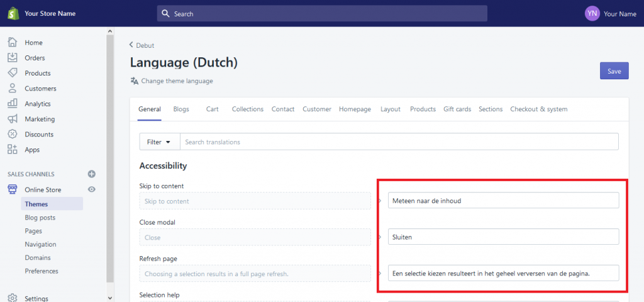Save the language changes

click(614, 71)
